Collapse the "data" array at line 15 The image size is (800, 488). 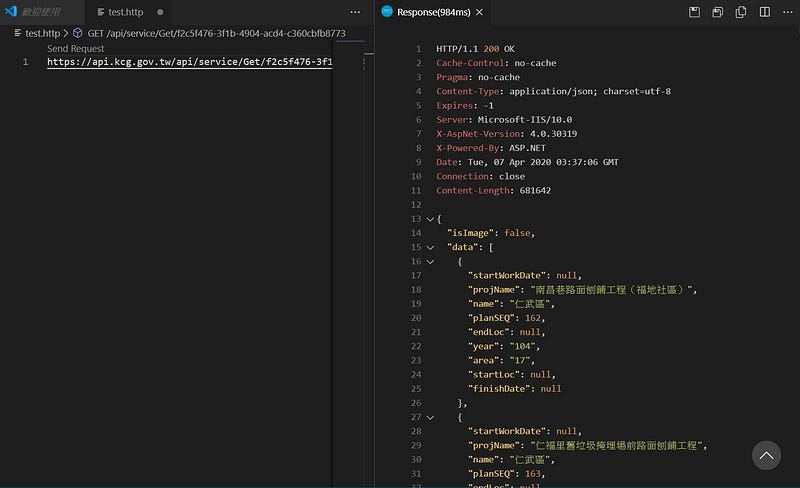pos(430,247)
